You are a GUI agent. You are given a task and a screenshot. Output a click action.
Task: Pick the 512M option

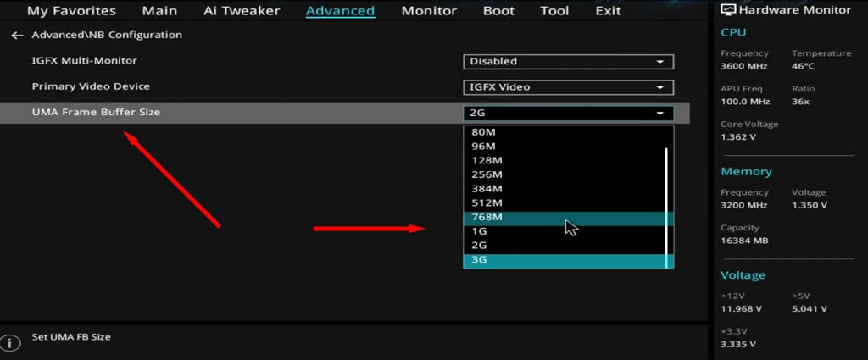[x=564, y=203]
